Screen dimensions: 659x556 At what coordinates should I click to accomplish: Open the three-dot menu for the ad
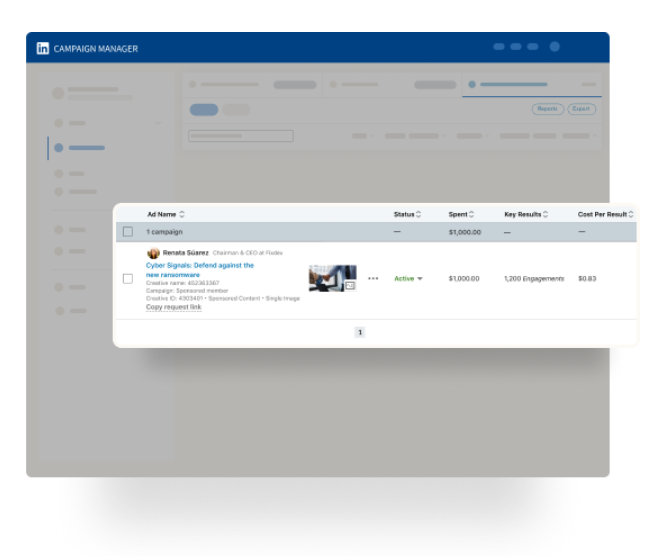click(x=373, y=279)
